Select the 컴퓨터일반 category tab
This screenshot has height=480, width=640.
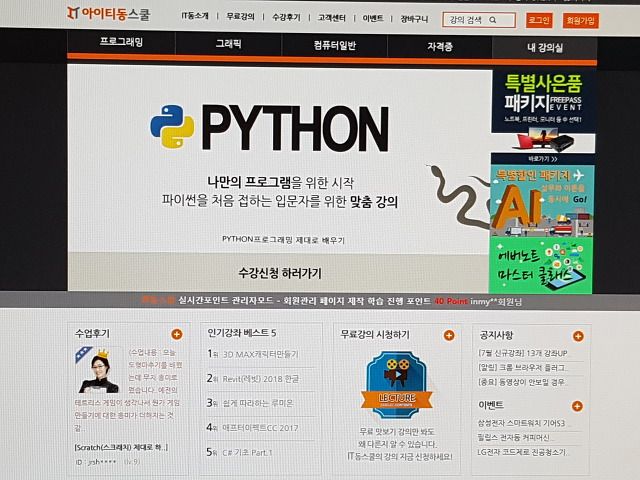(335, 45)
